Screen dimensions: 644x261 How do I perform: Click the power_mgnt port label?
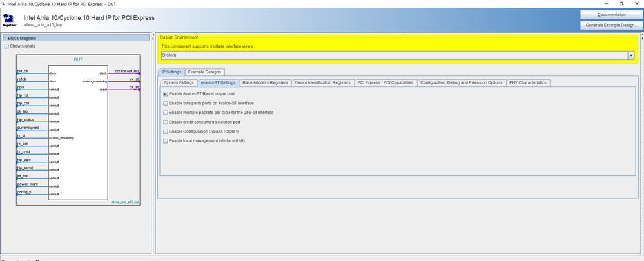coord(28,184)
